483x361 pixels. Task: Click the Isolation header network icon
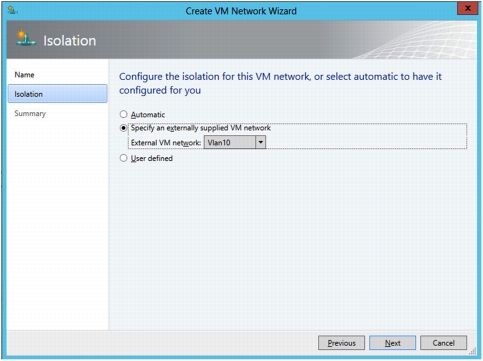point(26,39)
